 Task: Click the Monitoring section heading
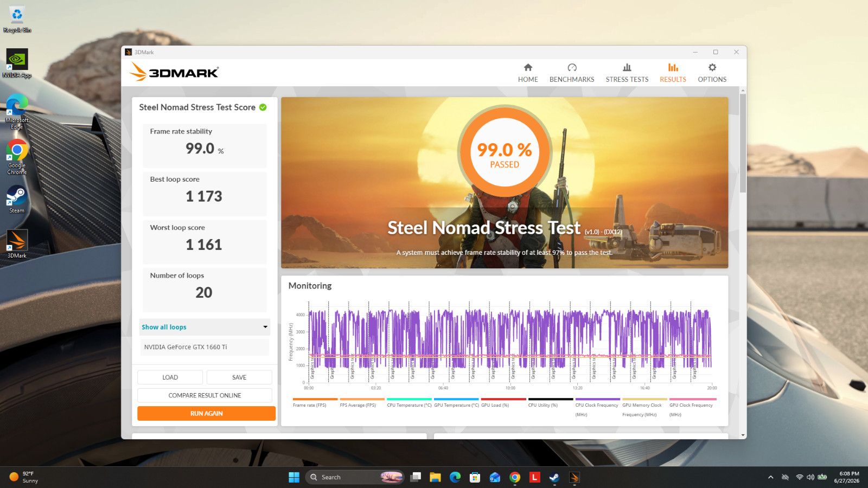[x=310, y=286]
